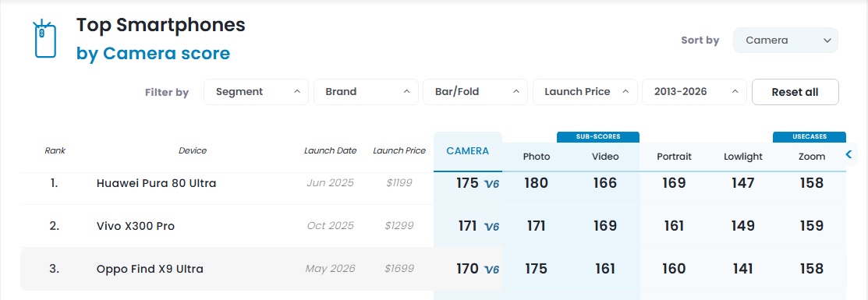868x300 pixels.
Task: Open the Launch Price filter
Action: coord(585,92)
